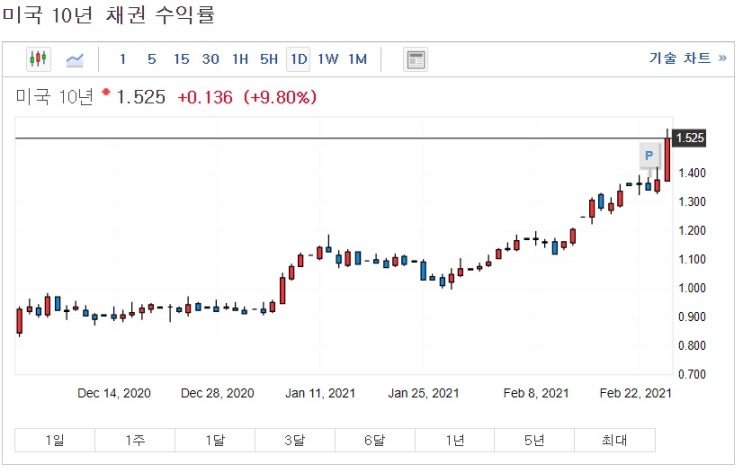Click the Jan 25, 2021 axis date
Screen dimensions: 743x473
click(424, 393)
